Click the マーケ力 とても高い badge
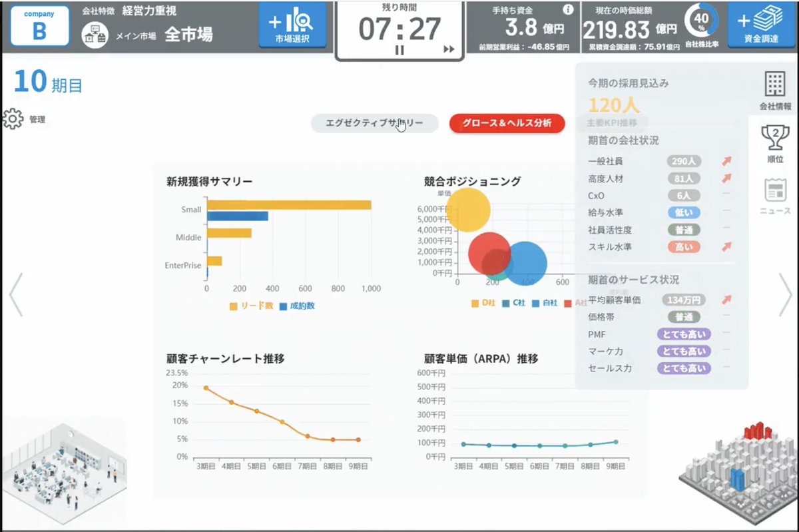Image resolution: width=799 pixels, height=532 pixels. [684, 351]
